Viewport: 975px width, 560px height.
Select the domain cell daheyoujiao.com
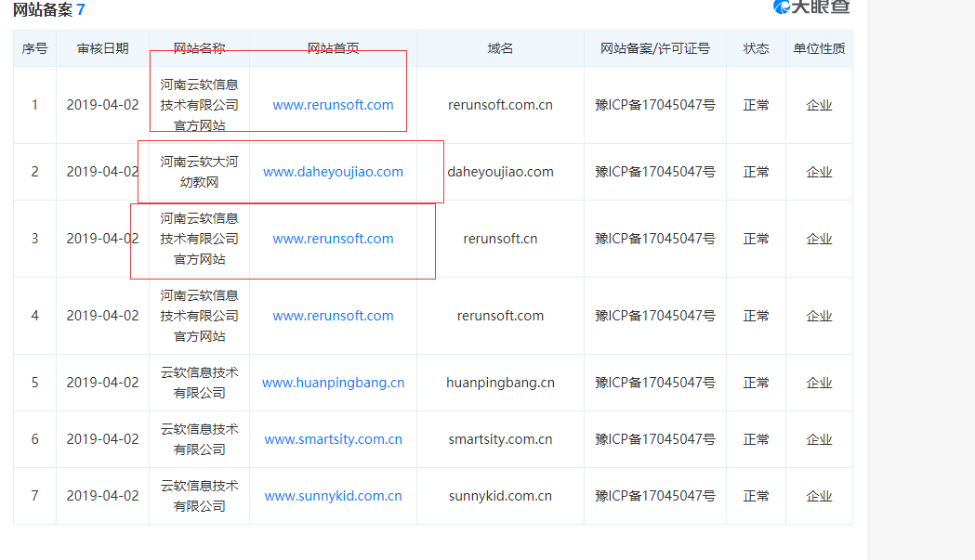coord(500,172)
